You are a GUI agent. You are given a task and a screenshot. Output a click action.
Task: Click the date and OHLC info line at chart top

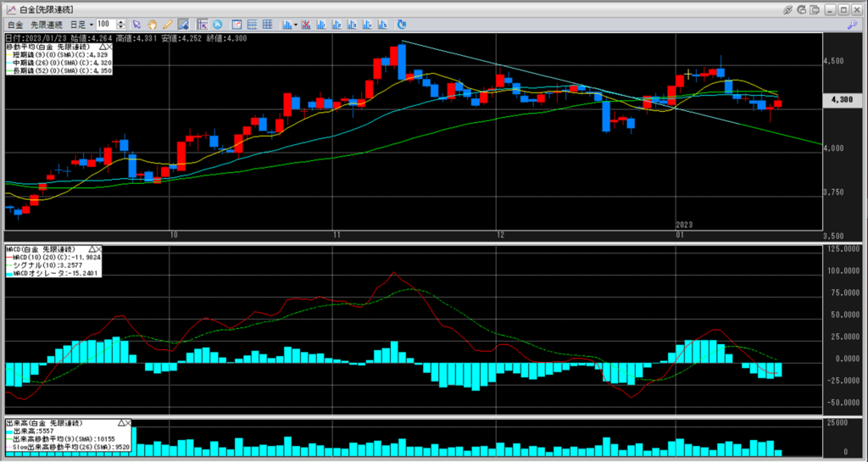tap(125, 38)
